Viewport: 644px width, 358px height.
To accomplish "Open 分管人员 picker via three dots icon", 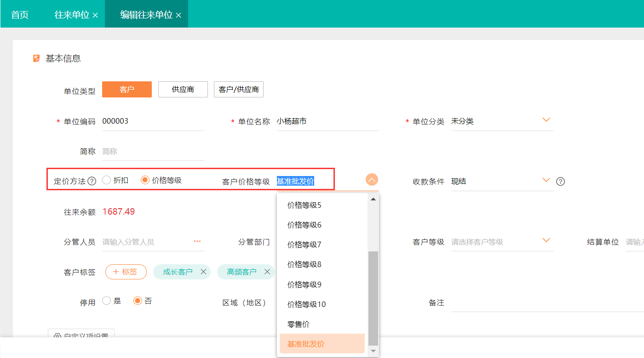I will click(197, 241).
